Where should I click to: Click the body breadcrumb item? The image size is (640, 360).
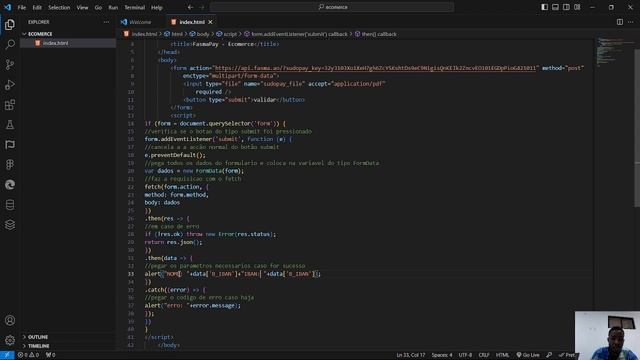pyautogui.click(x=199, y=34)
